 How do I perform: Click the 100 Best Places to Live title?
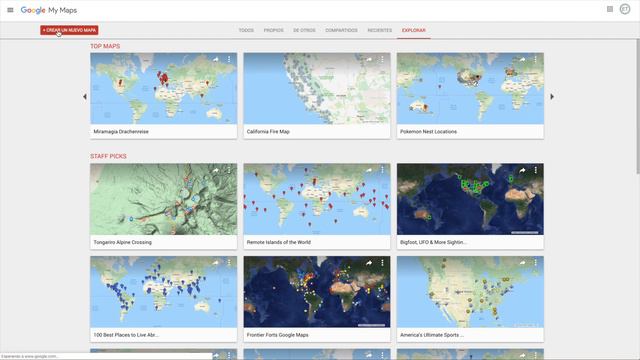pyautogui.click(x=126, y=335)
